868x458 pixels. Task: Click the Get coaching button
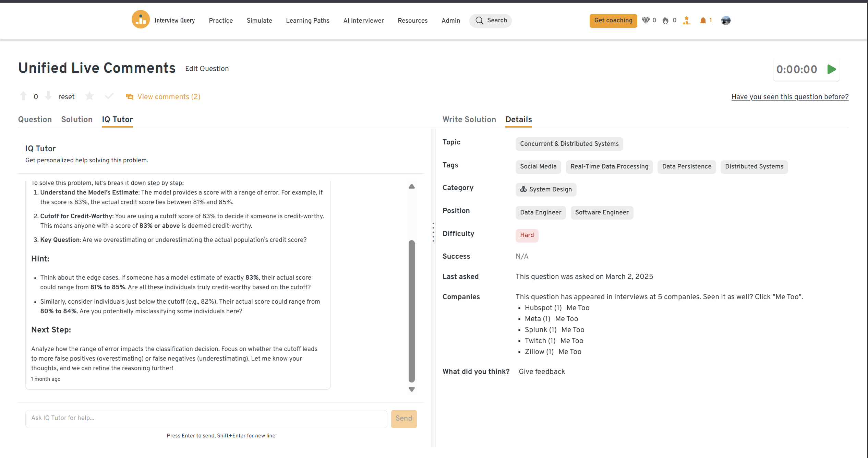click(613, 21)
